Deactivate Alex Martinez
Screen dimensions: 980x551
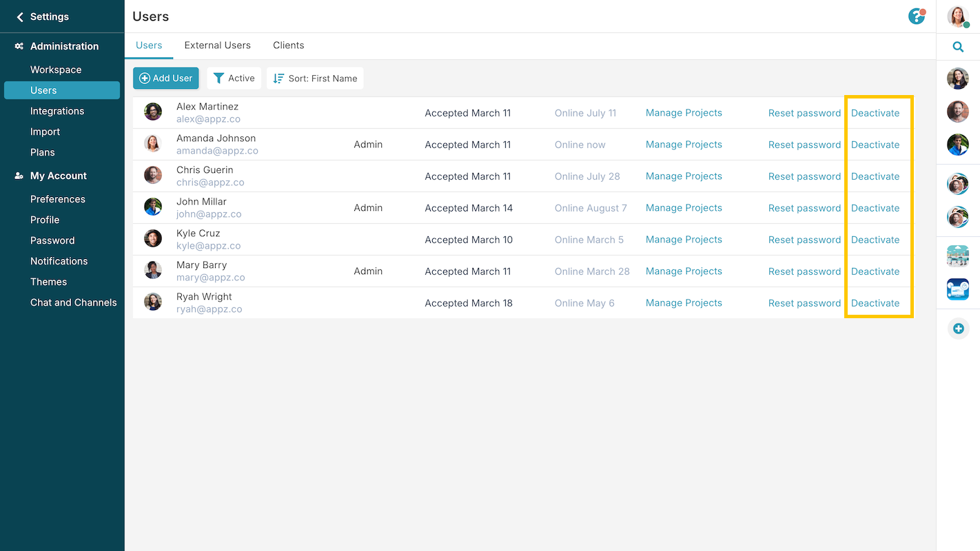point(875,113)
